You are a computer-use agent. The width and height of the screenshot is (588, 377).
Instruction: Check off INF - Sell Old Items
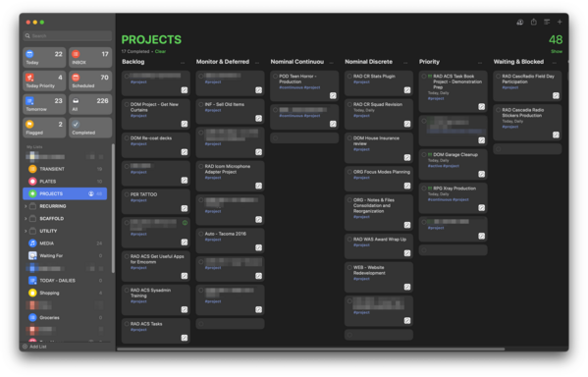click(x=201, y=104)
